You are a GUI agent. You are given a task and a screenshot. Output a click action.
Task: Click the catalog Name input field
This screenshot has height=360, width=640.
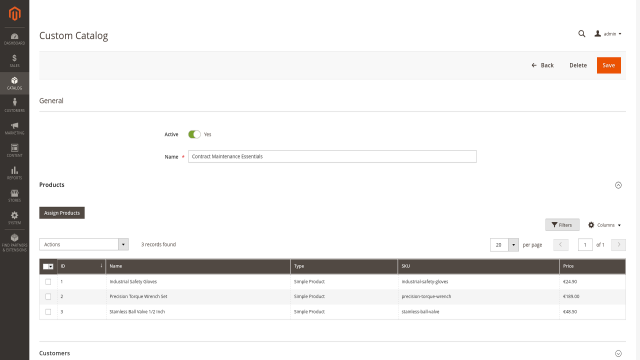click(332, 156)
